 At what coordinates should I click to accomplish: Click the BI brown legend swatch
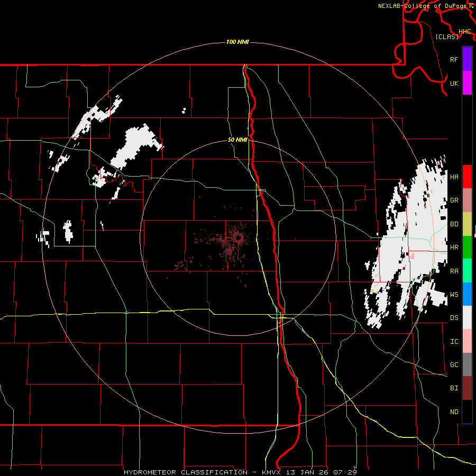click(x=467, y=388)
